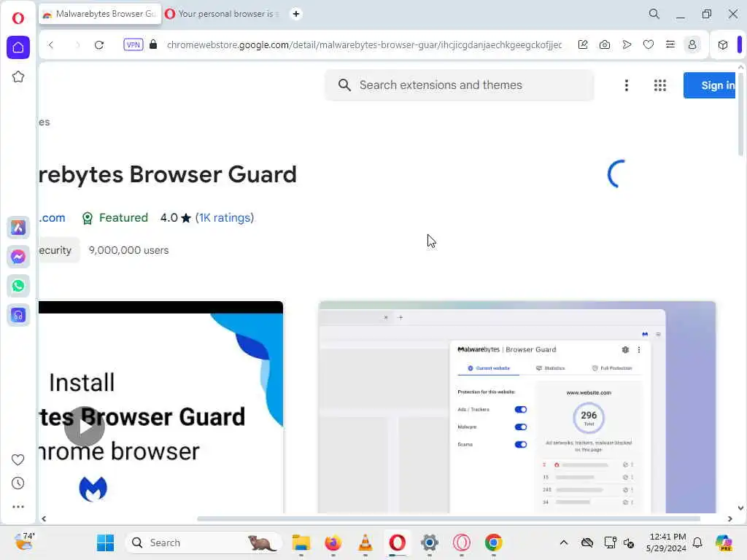
Task: Open Easy Setup sliders icon
Action: coord(670,44)
